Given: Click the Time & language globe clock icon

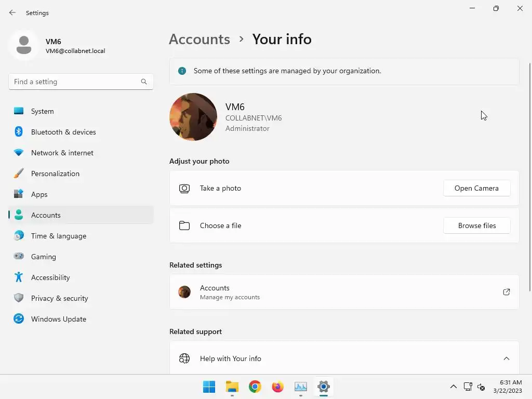Looking at the screenshot, I should tap(19, 235).
